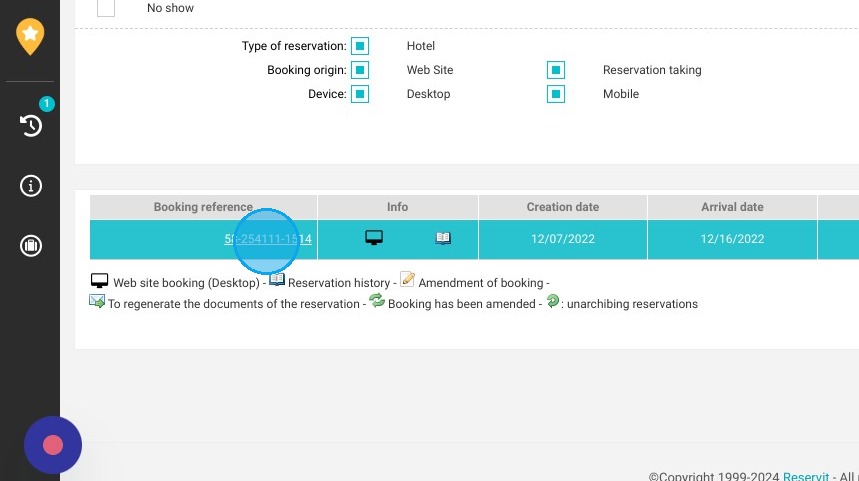Click the Arrival date column header
Image resolution: width=859 pixels, height=481 pixels.
(732, 207)
